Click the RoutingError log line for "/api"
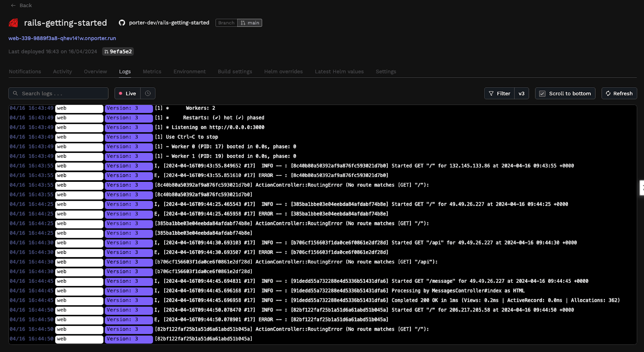Viewport: 644px width, 352px height. tap(296, 262)
